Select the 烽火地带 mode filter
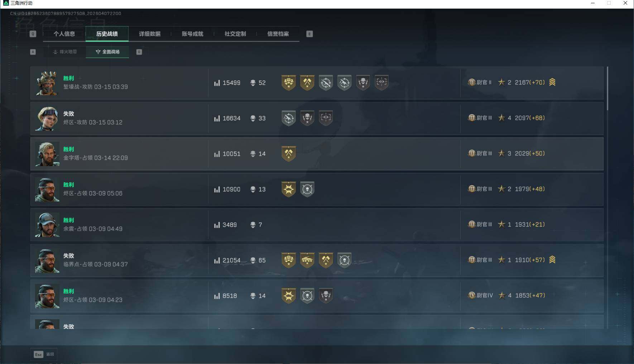The width and height of the screenshot is (634, 364). 65,52
